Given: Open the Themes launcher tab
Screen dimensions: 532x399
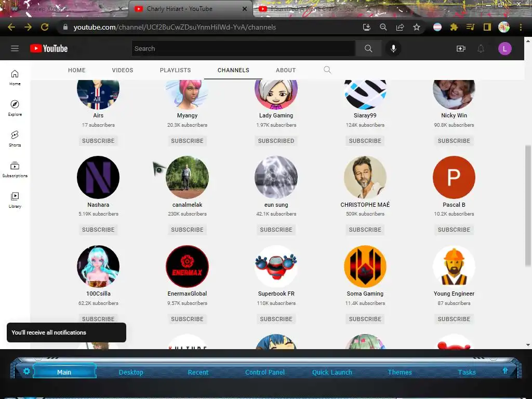Looking at the screenshot, I should [400, 372].
